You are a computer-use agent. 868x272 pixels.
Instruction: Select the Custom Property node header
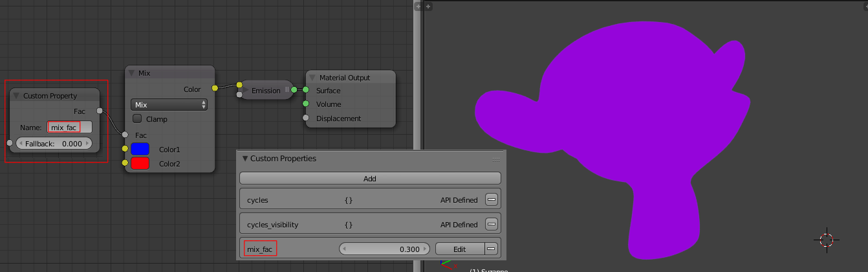(x=55, y=96)
